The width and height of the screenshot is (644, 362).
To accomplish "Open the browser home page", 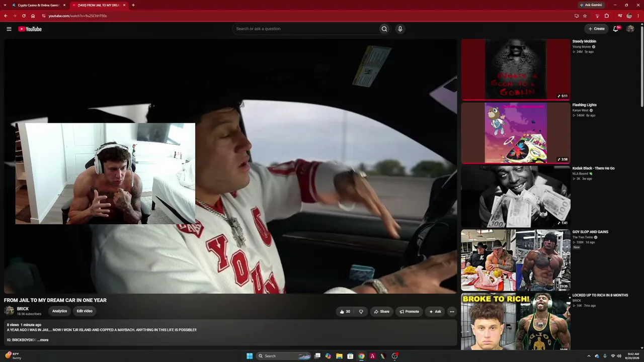I will (x=33, y=16).
